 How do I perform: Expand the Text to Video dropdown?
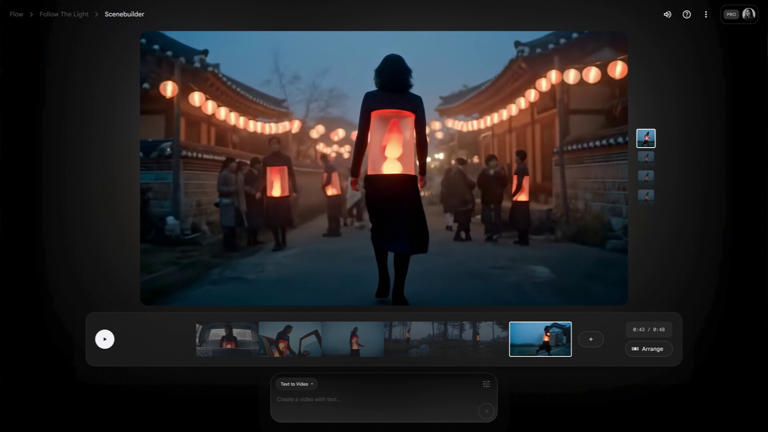(x=296, y=384)
